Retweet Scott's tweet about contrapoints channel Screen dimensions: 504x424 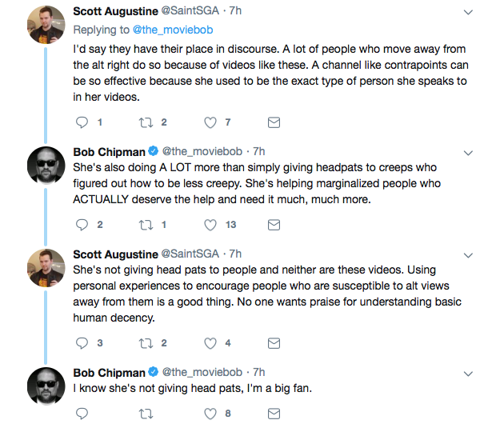(x=146, y=122)
